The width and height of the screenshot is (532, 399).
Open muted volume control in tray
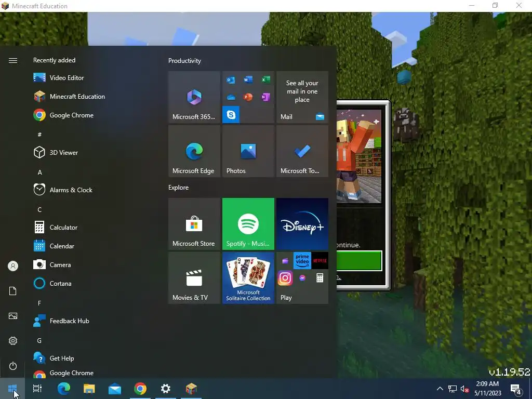coord(464,389)
